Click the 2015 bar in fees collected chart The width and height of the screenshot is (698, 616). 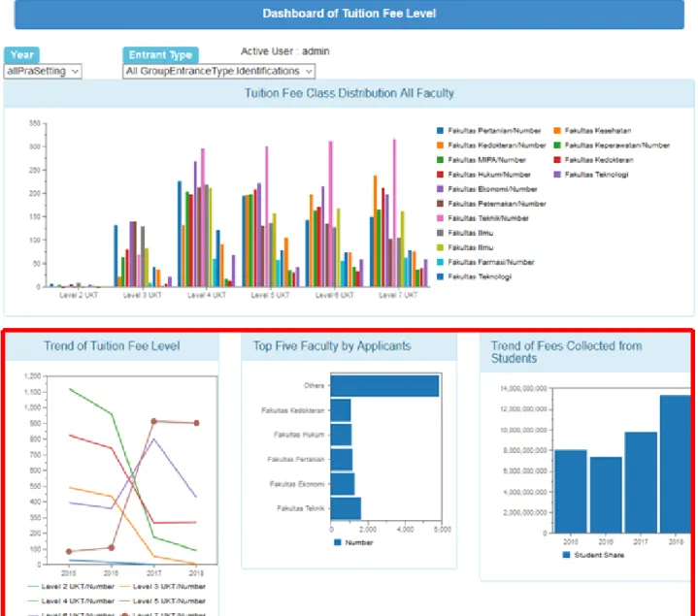(x=571, y=491)
